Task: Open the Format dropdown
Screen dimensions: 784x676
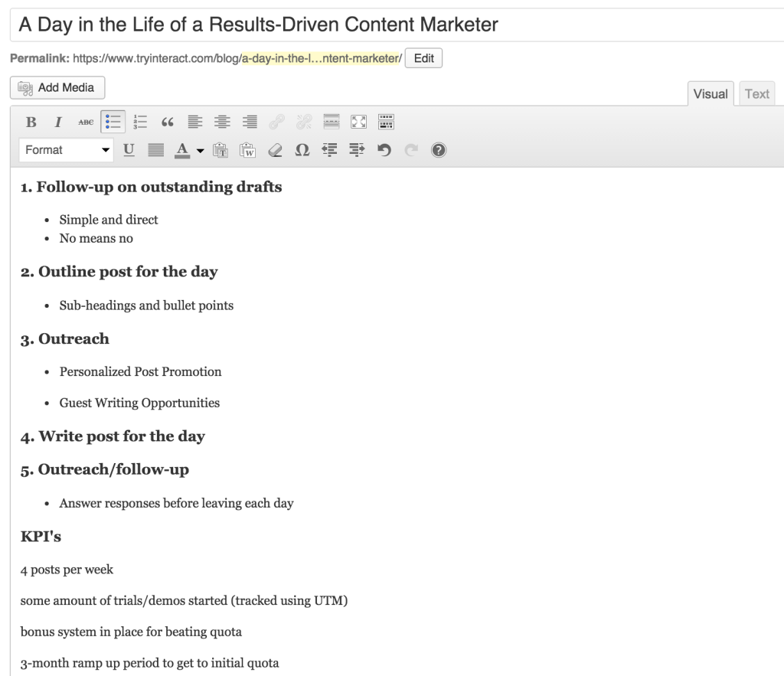Action: 66,150
